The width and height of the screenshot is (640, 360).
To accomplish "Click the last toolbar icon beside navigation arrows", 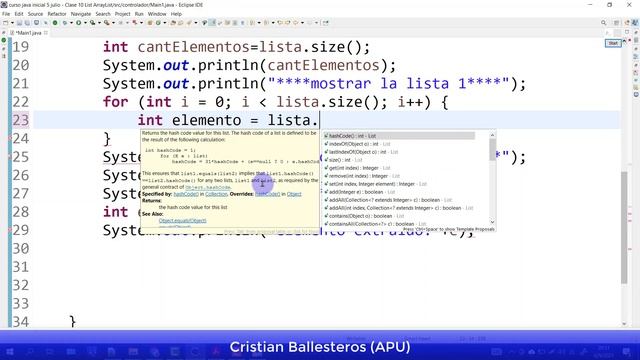I will point(326,23).
